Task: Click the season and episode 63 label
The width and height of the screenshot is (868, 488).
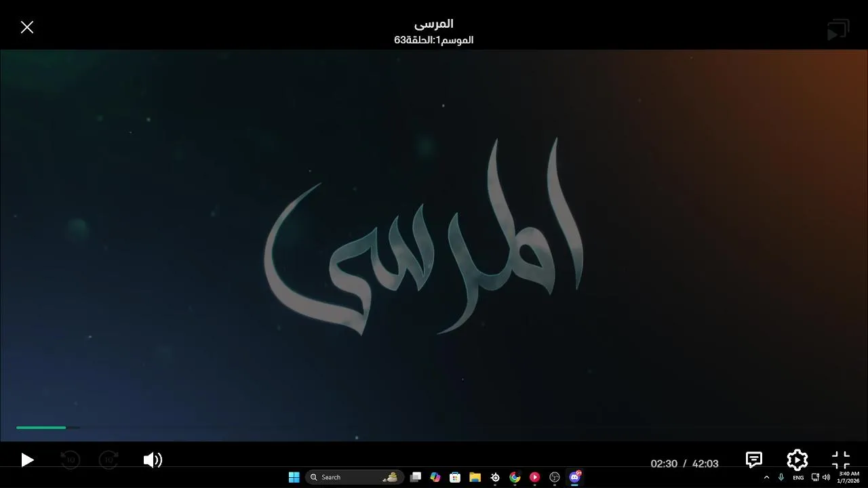Action: [434, 40]
